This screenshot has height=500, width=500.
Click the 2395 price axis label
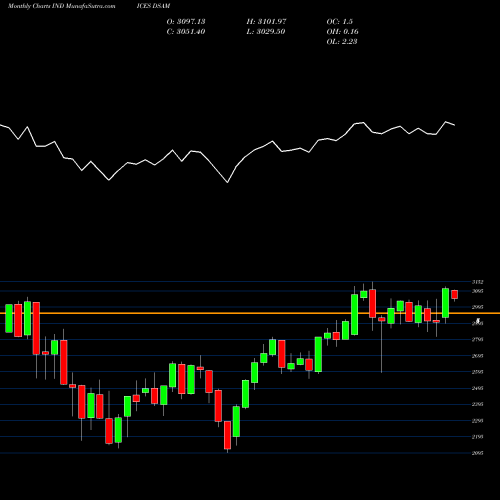point(478,404)
